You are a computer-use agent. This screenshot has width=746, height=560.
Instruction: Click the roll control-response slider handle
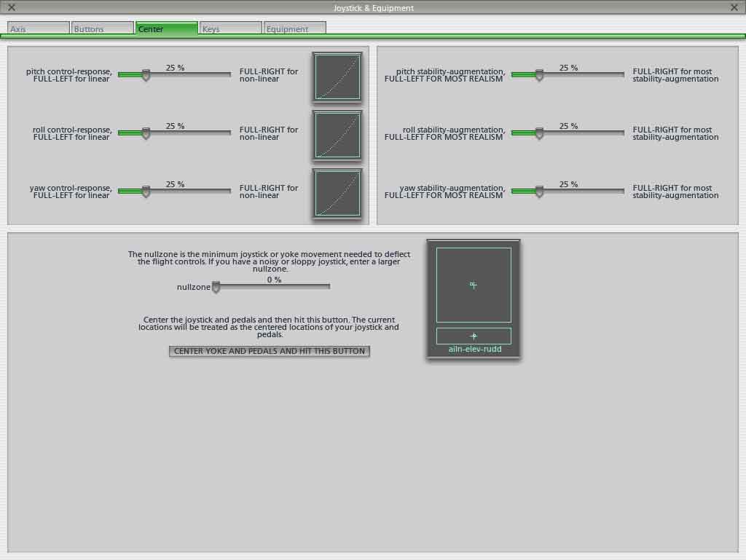(146, 133)
